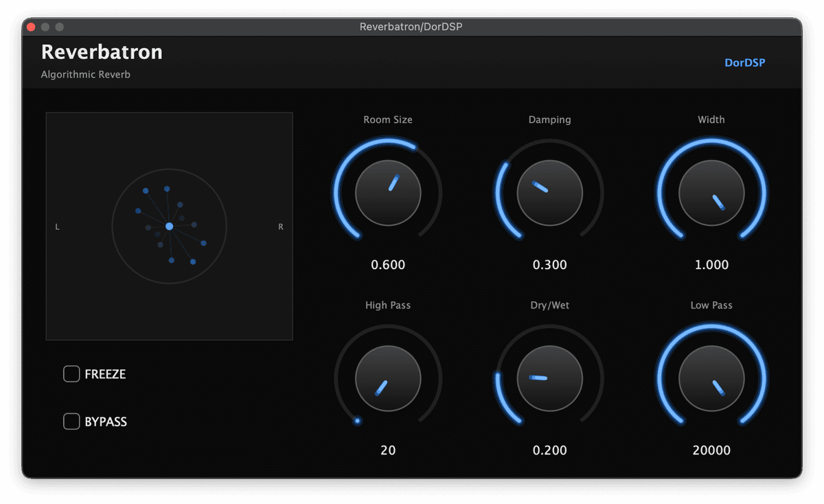Turn the Low Pass knob

(711, 378)
